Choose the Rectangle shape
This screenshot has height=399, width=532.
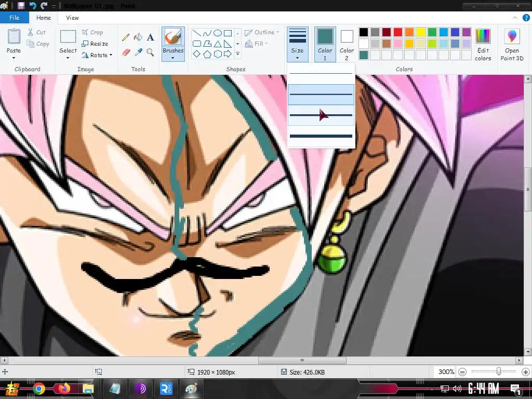click(228, 33)
